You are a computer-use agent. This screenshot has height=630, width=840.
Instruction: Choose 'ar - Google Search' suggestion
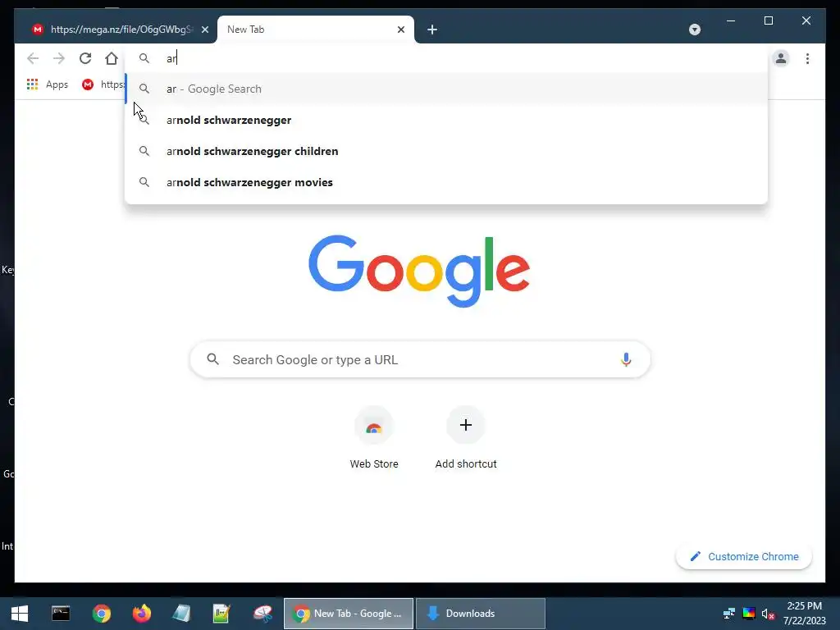(x=445, y=89)
